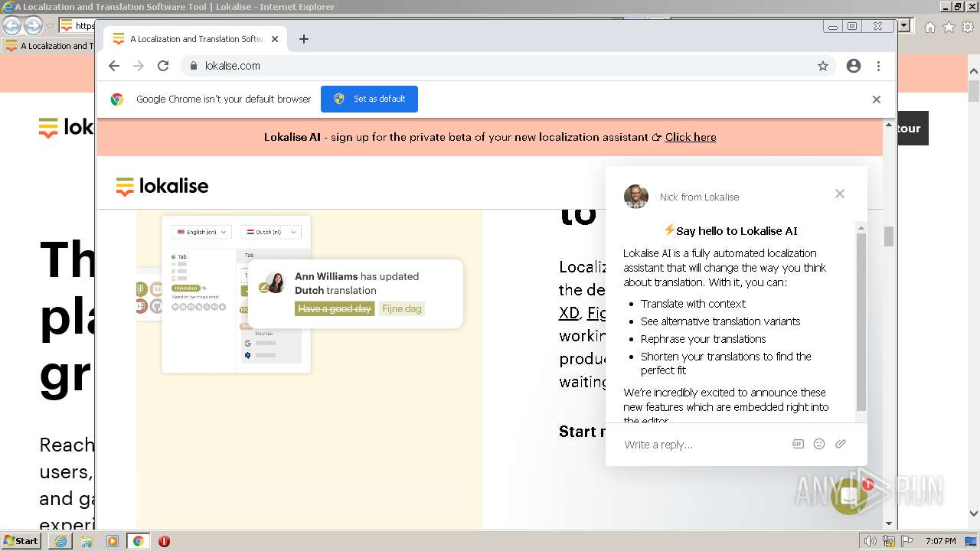The height and width of the screenshot is (551, 980).
Task: Click scroll-up arrow of chat message
Action: point(861,228)
